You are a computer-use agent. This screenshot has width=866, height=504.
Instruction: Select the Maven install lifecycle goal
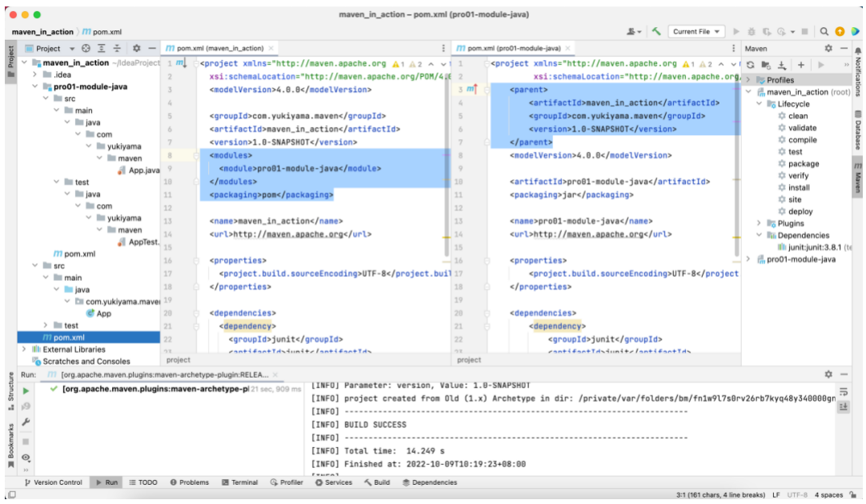click(x=799, y=188)
